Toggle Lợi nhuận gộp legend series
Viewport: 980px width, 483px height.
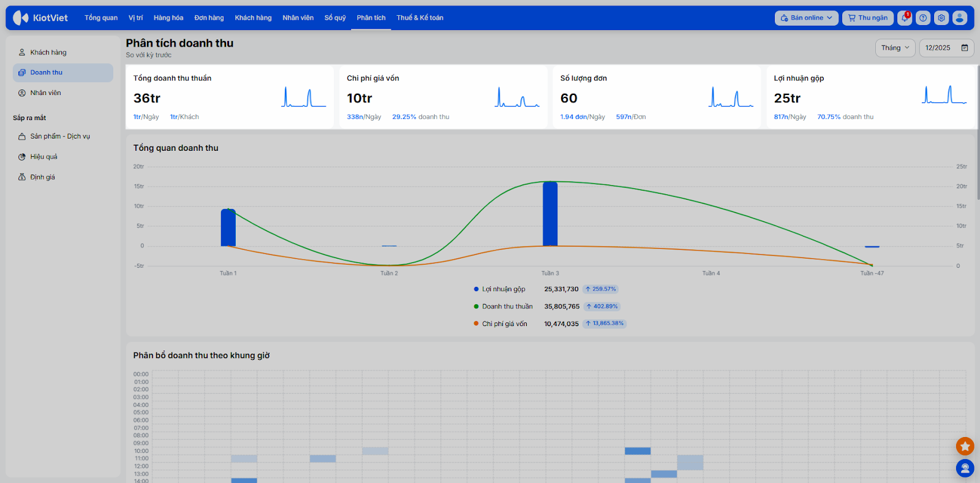click(503, 289)
